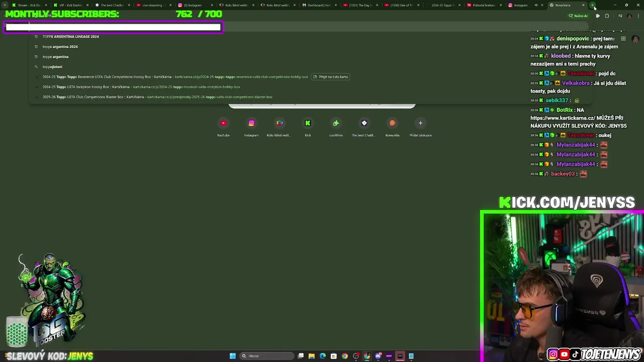Open browser extensions puzzle icon
Viewport: 644px width, 362px height.
point(607,16)
